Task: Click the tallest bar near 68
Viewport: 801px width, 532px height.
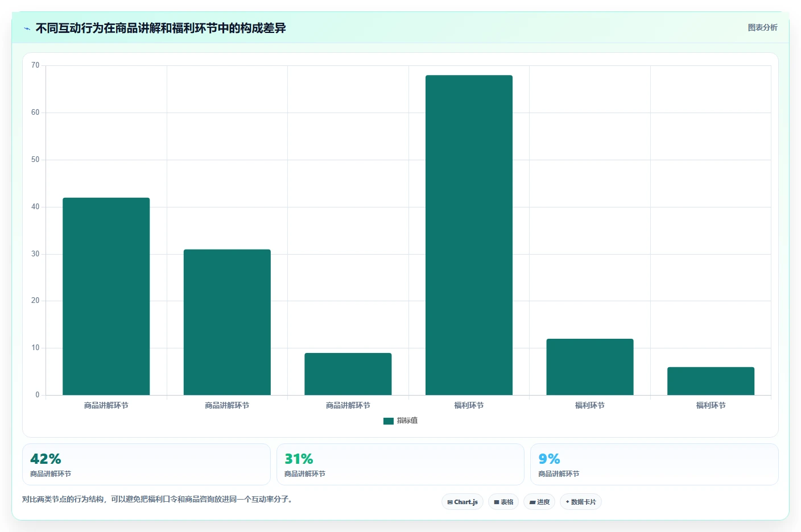Action: (x=469, y=235)
